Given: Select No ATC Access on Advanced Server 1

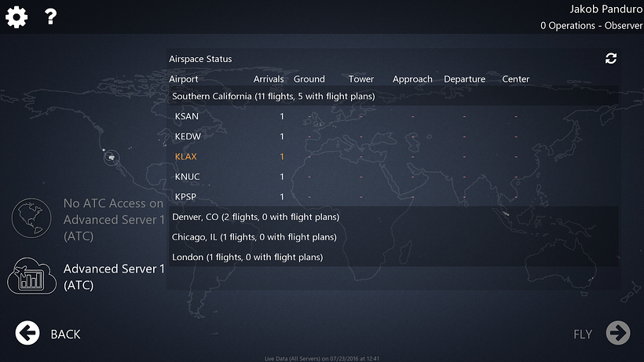Looking at the screenshot, I should (113, 220).
